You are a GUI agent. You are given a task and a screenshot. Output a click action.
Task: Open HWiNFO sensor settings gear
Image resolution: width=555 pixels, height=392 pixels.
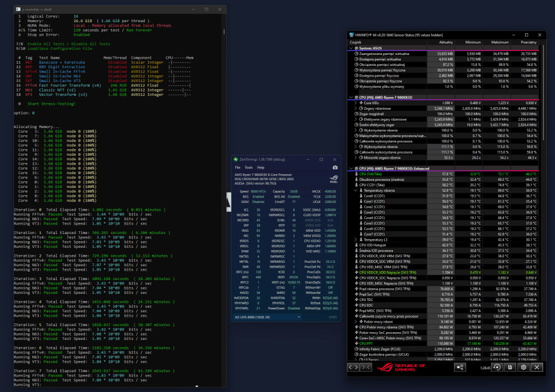(522, 367)
